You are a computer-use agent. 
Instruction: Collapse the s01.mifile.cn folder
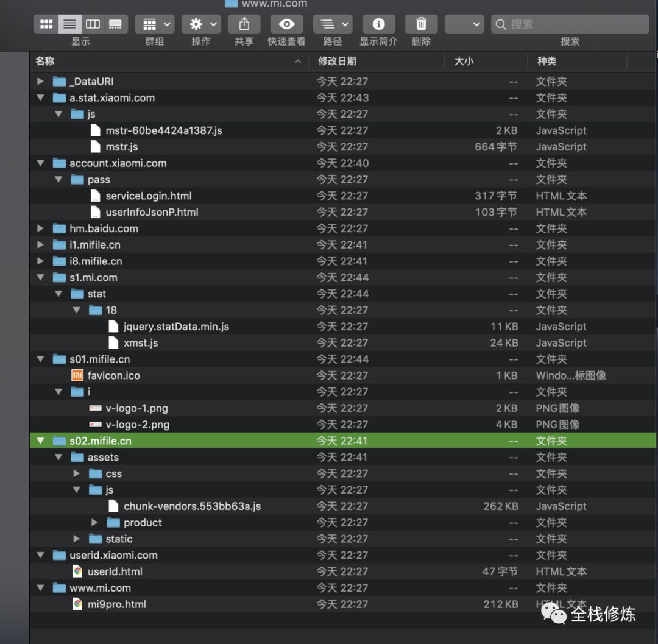pyautogui.click(x=40, y=359)
